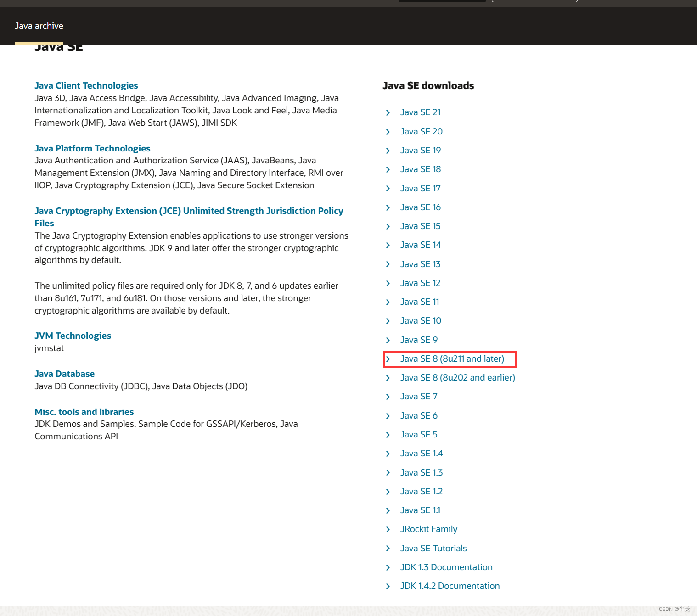
Task: Click chevron icon beside Java SE 17
Action: click(x=388, y=189)
